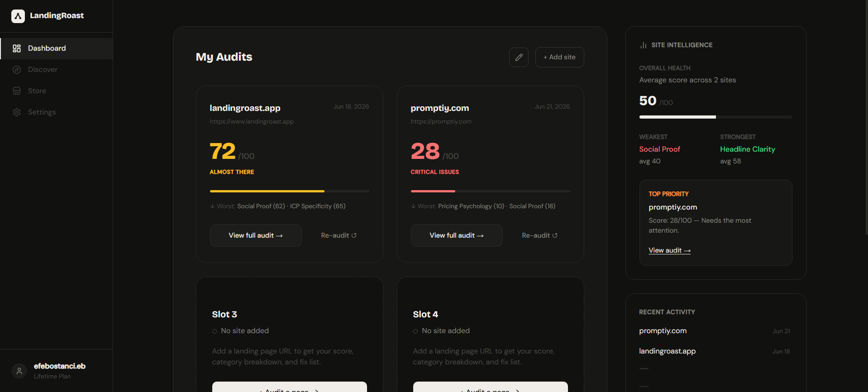Click https://www.landingroast.app URL text
The image size is (868, 392).
tap(252, 122)
